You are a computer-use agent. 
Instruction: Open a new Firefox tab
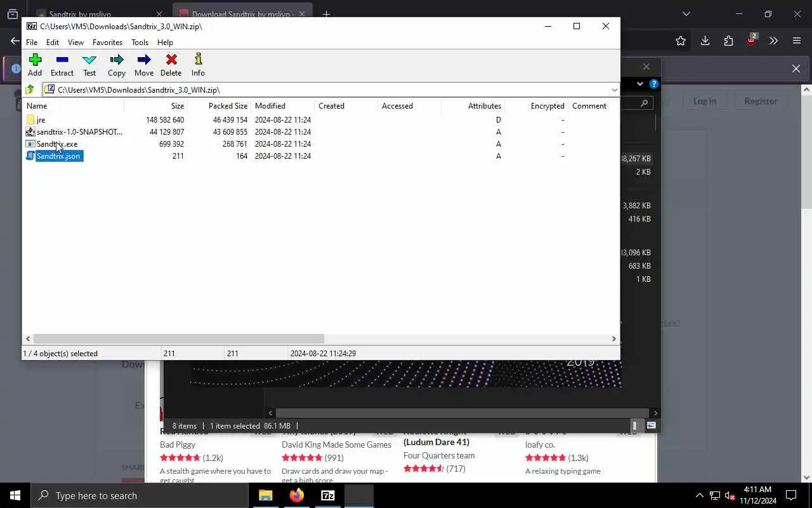[326, 14]
